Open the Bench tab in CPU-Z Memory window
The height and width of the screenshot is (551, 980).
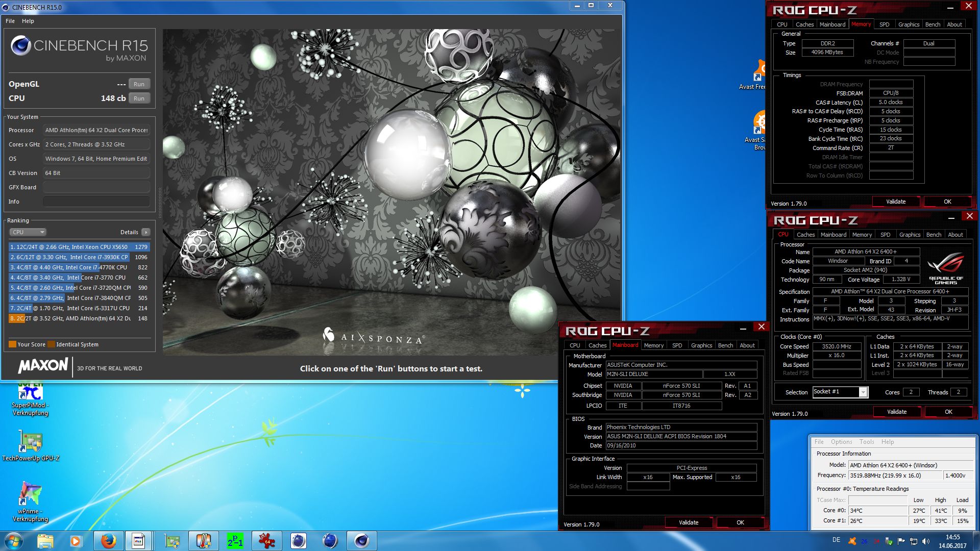click(933, 24)
